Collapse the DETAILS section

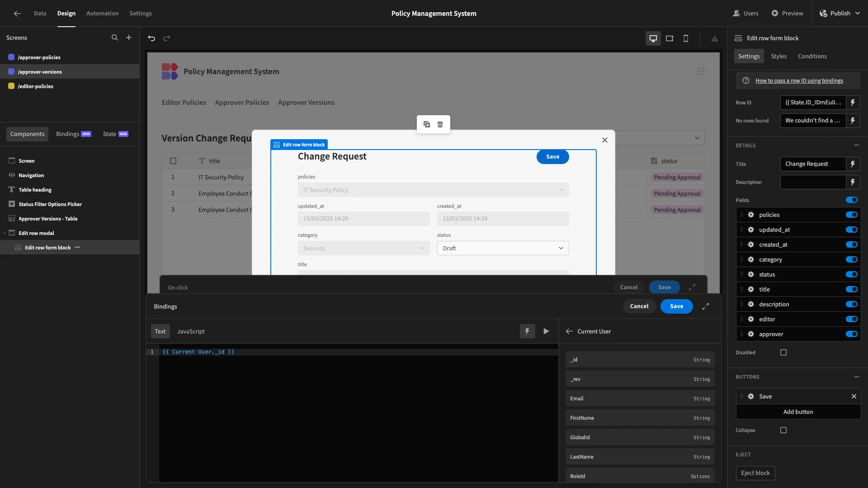click(856, 145)
